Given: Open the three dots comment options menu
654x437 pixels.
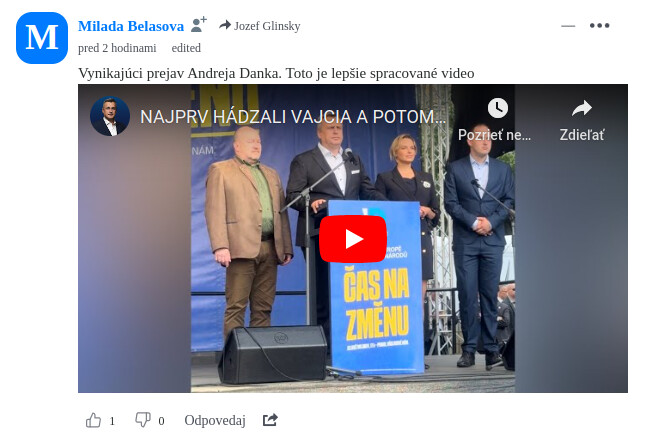Looking at the screenshot, I should click(x=599, y=26).
